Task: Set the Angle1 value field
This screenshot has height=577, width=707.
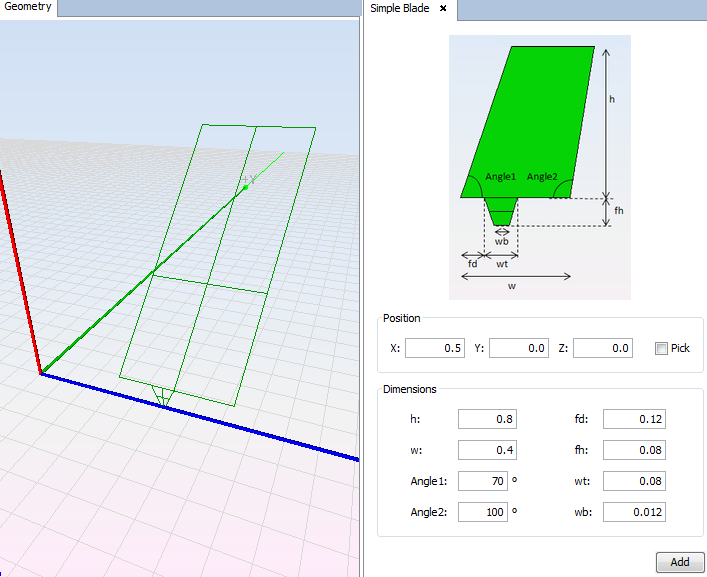Action: point(482,482)
